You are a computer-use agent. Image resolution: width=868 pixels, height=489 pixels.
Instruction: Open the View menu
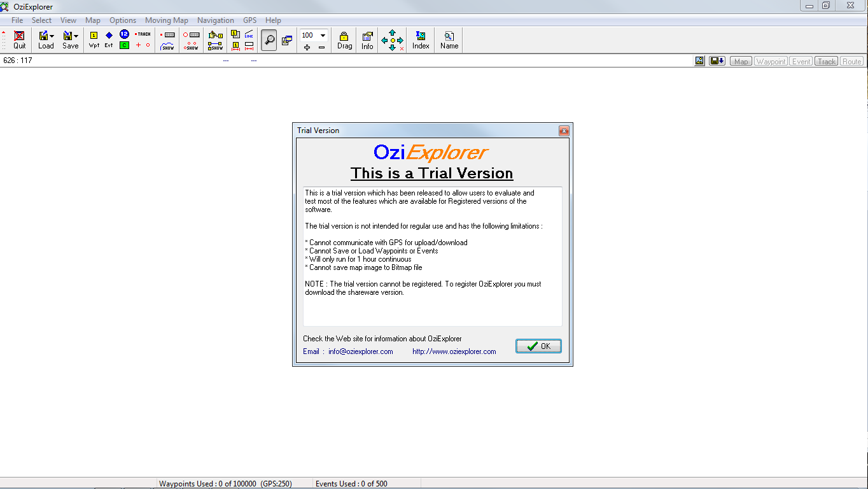click(69, 20)
